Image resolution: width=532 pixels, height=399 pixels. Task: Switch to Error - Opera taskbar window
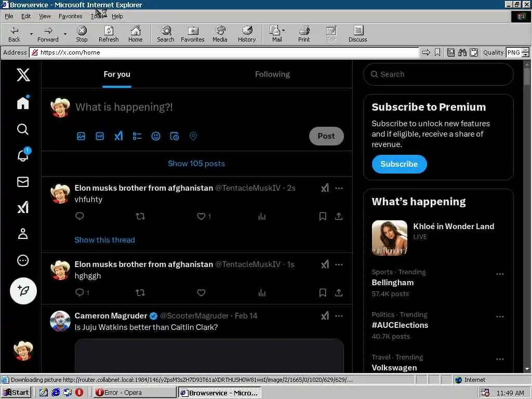point(134,393)
